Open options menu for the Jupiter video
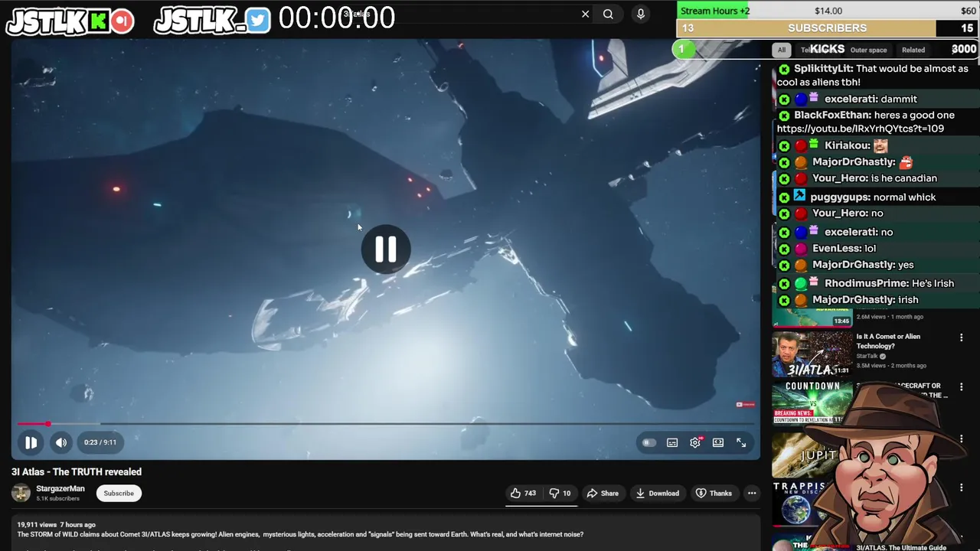This screenshot has width=980, height=551. pyautogui.click(x=962, y=439)
